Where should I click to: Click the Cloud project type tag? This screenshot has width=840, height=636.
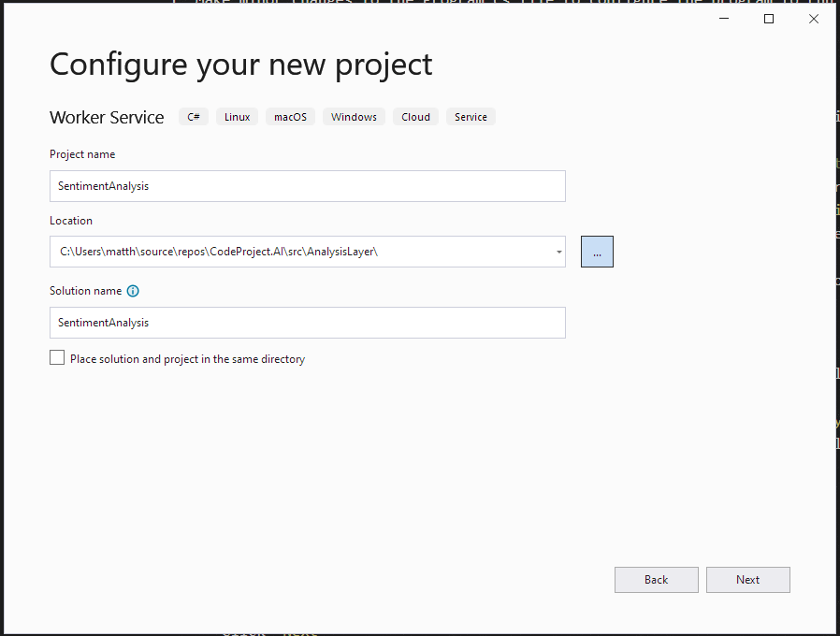[415, 117]
